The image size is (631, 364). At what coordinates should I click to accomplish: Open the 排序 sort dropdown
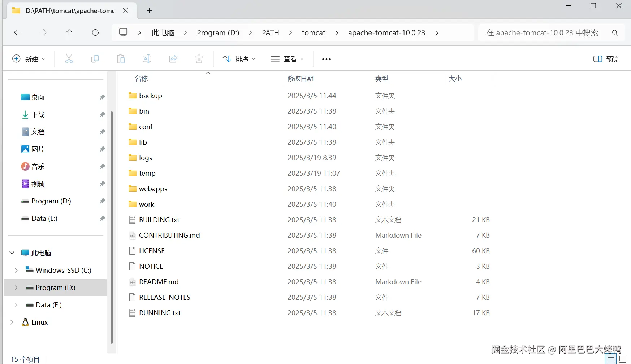(x=239, y=59)
